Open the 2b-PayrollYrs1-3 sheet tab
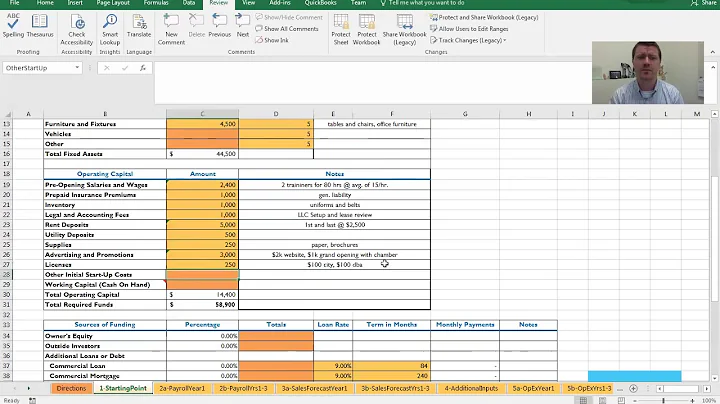This screenshot has width=720, height=404. click(243, 388)
